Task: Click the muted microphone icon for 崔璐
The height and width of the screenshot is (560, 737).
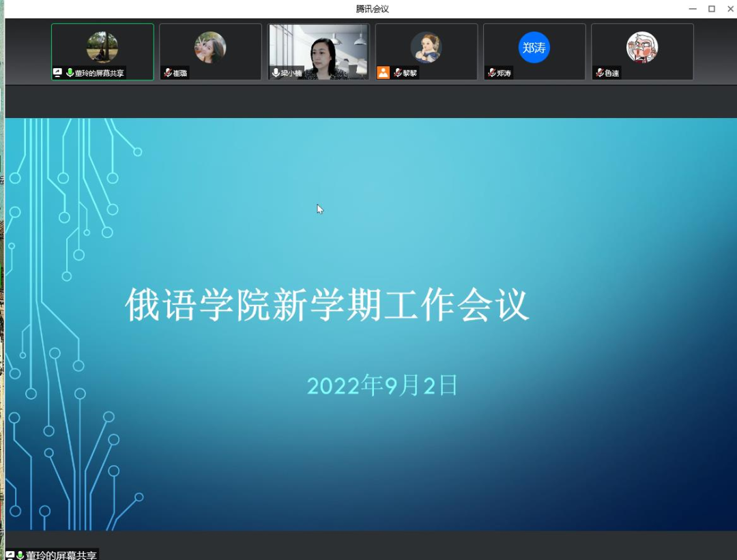Action: [x=167, y=73]
